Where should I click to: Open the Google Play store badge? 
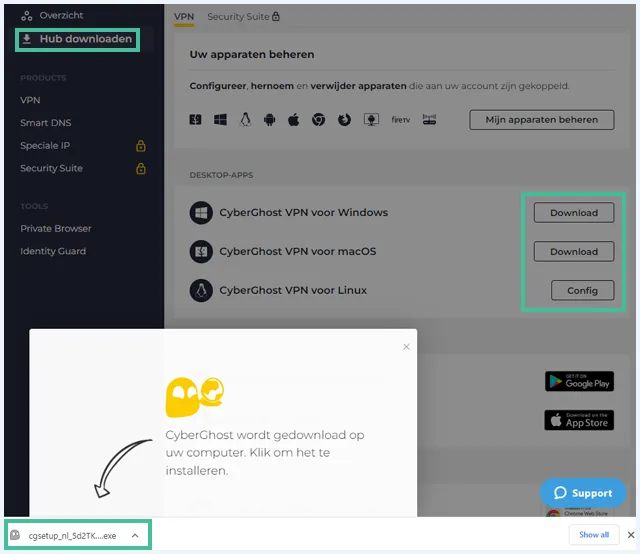579,381
